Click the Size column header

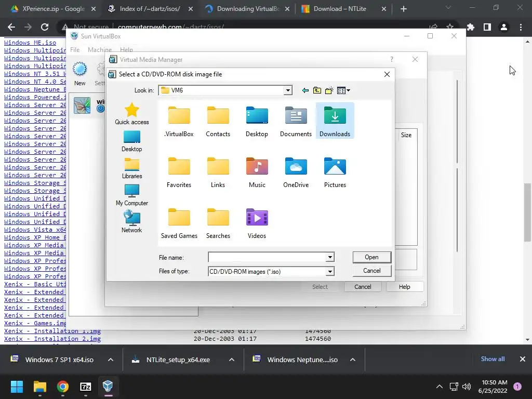[x=406, y=135]
